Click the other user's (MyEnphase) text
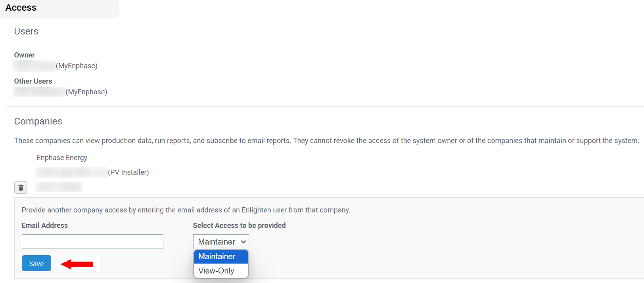 click(x=86, y=92)
